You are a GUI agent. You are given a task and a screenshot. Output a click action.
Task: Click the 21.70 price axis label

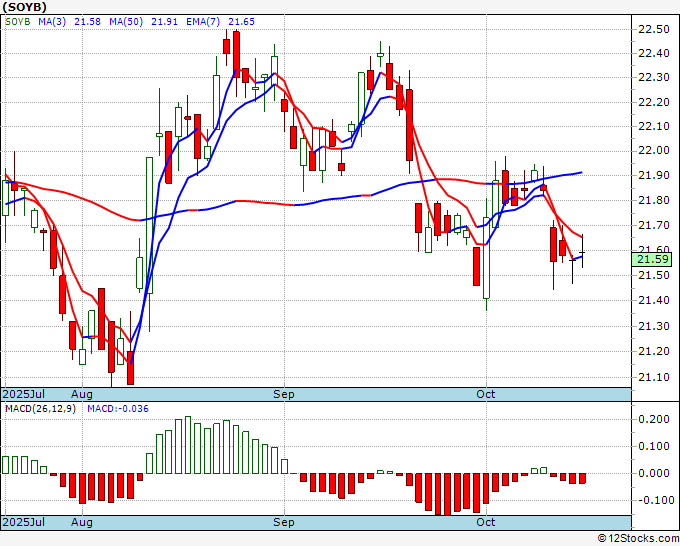pos(654,225)
